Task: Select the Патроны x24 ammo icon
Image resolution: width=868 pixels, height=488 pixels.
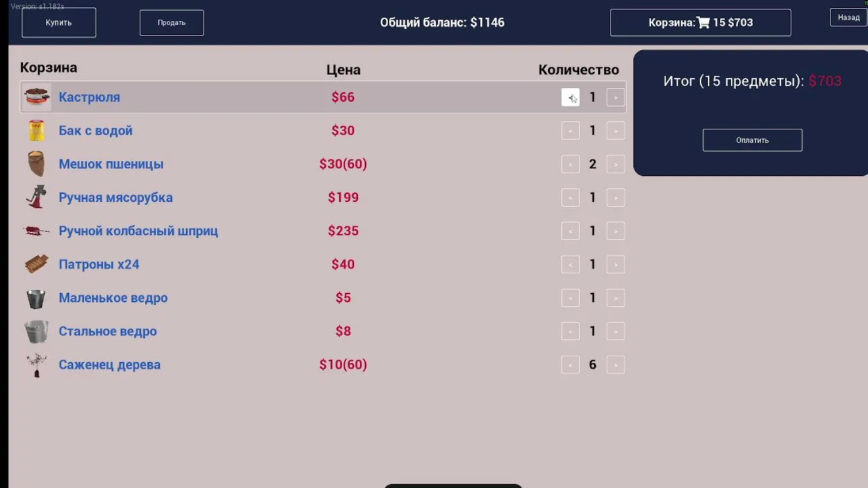Action: click(x=37, y=264)
